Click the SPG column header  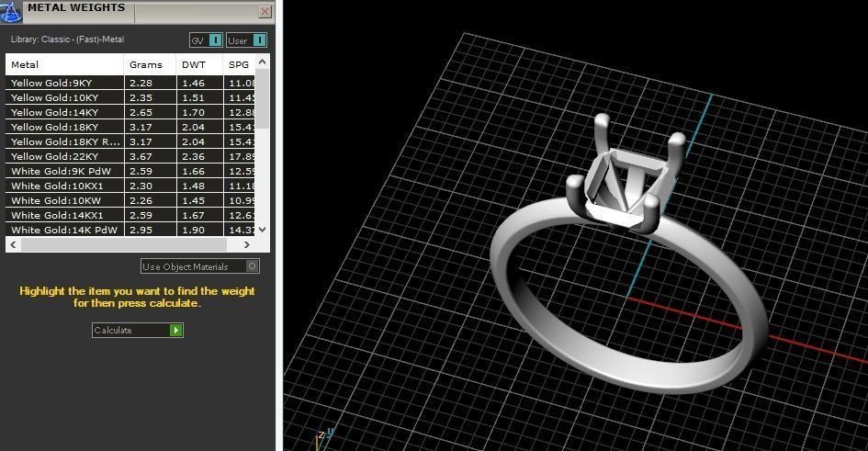click(x=239, y=64)
